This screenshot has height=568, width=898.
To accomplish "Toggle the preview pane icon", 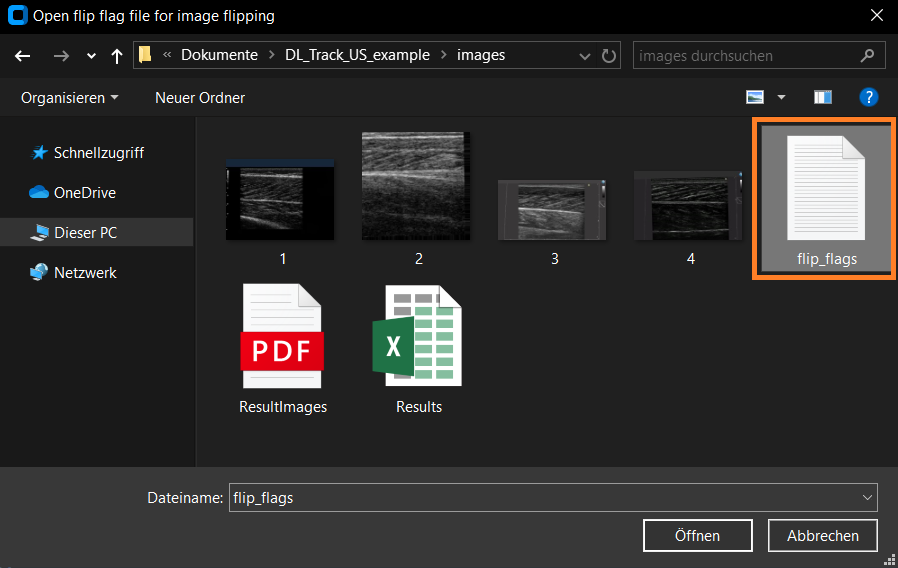I will (x=823, y=97).
